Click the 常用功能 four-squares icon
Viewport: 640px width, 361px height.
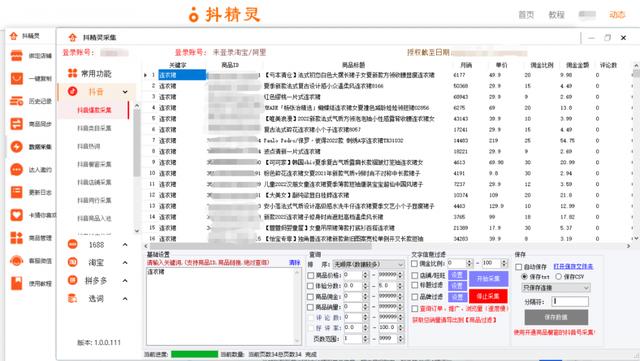pyautogui.click(x=73, y=73)
